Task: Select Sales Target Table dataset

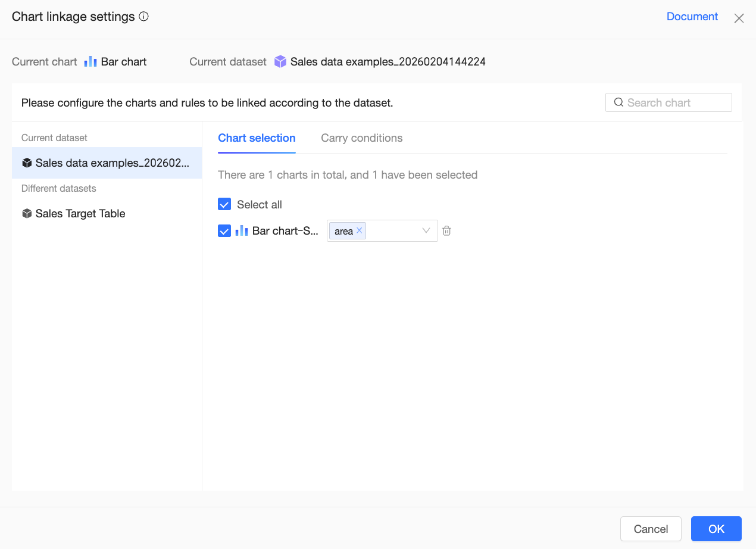Action: (x=80, y=214)
